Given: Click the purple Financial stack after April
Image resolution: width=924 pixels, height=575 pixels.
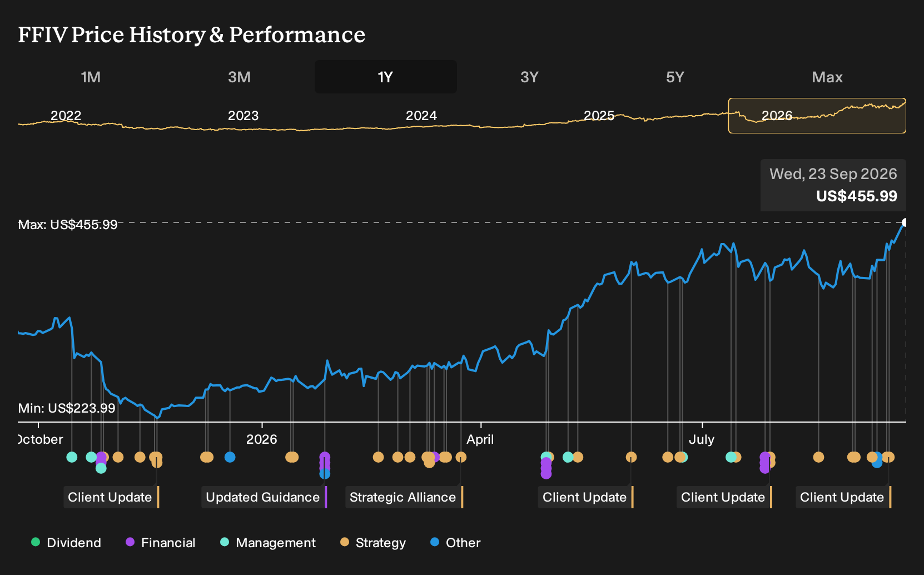Looking at the screenshot, I should [546, 468].
